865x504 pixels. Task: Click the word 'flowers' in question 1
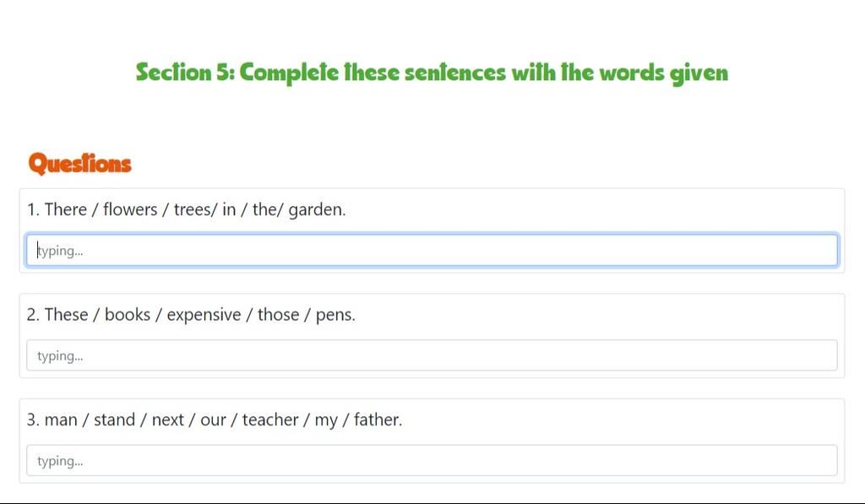[x=130, y=209]
